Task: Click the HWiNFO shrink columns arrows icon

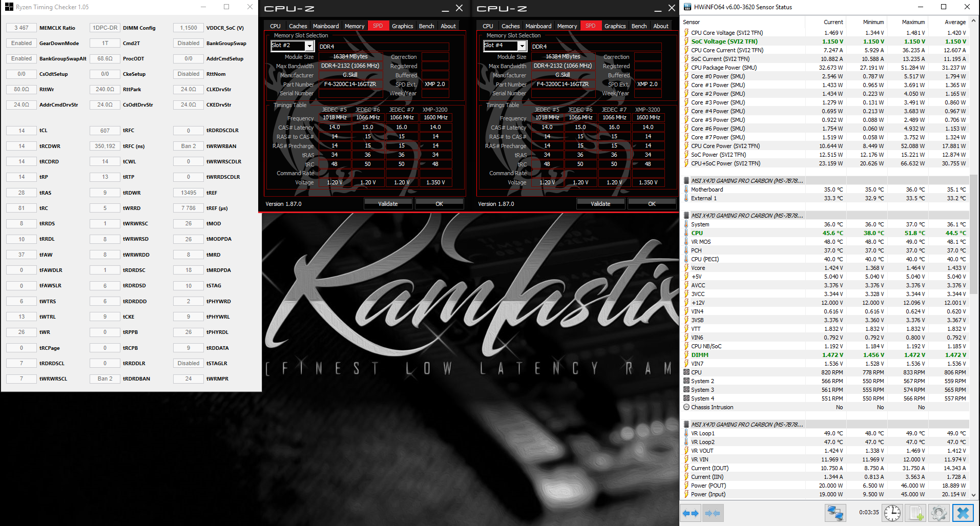Action: (713, 513)
